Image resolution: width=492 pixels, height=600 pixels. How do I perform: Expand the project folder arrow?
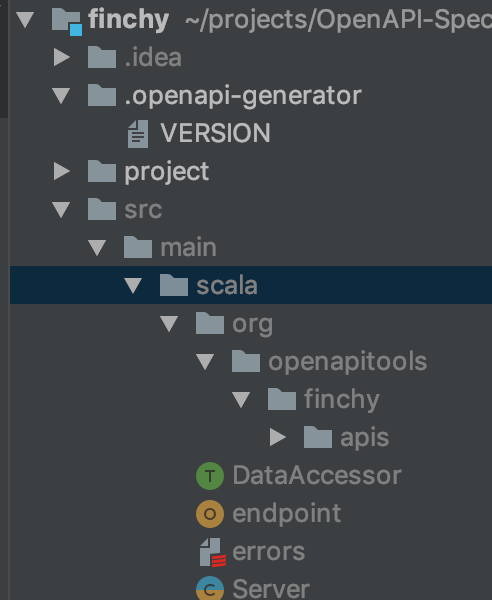point(62,171)
